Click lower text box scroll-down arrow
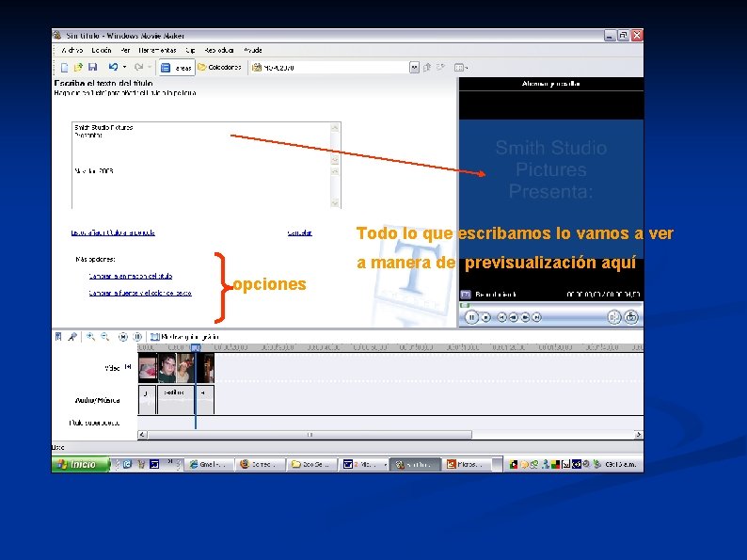This screenshot has height=560, width=747. click(x=335, y=203)
